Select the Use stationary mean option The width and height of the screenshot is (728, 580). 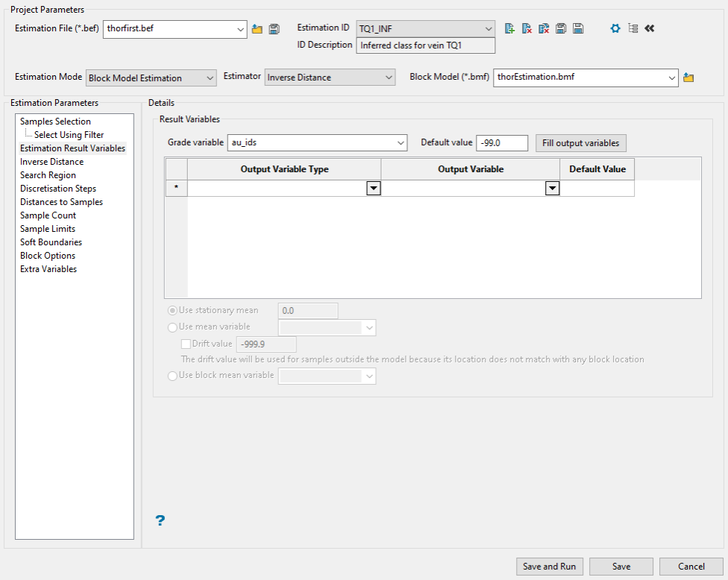click(x=173, y=311)
